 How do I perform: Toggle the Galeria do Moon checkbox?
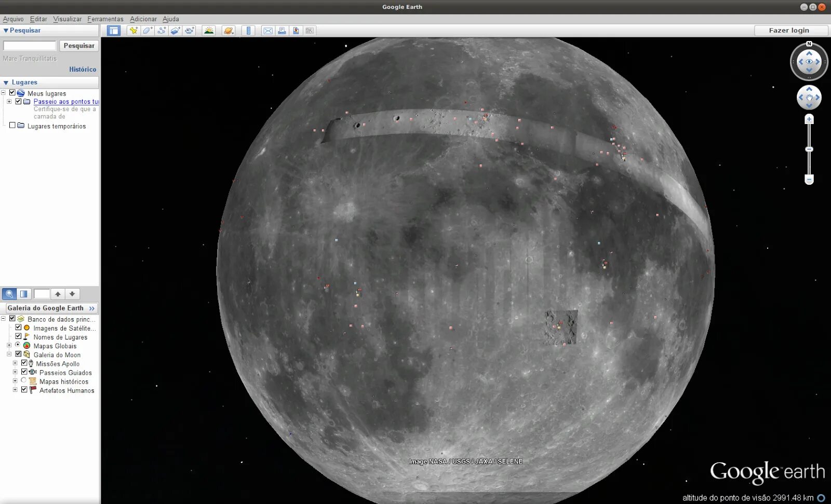[x=18, y=354]
